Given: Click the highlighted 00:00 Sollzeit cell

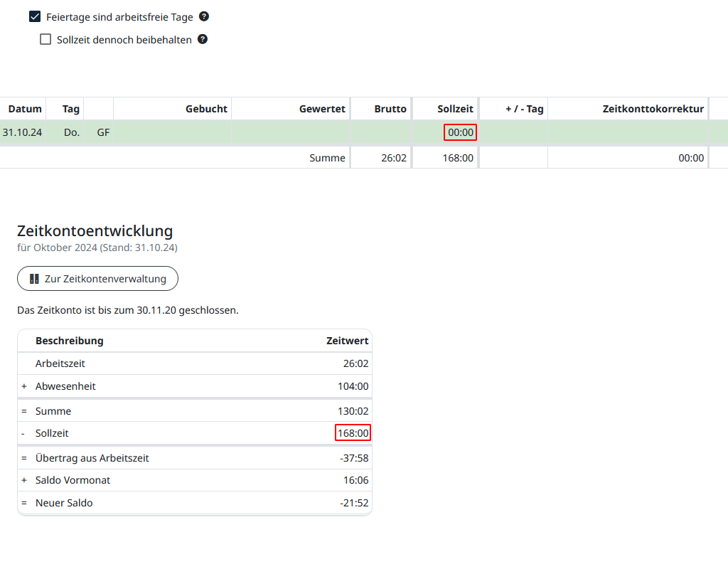Looking at the screenshot, I should coord(460,132).
